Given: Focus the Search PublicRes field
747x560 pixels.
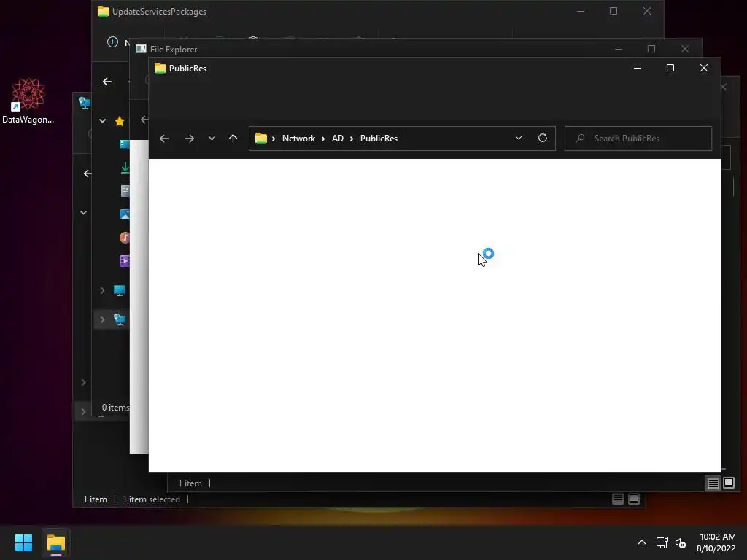Looking at the screenshot, I should click(638, 139).
